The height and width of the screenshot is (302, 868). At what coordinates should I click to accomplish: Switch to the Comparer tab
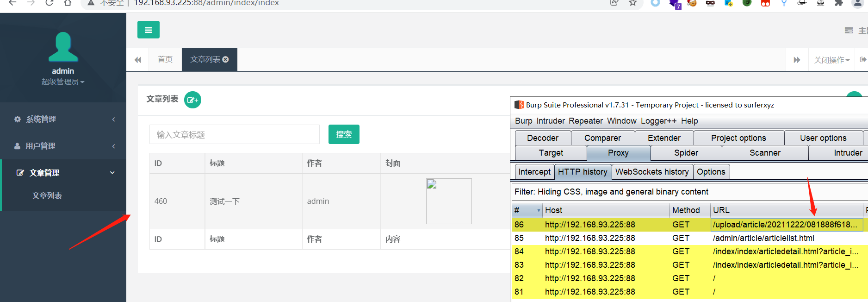(x=602, y=138)
